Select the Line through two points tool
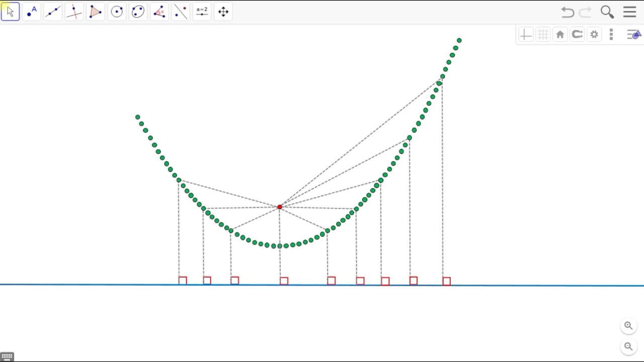 pos(53,12)
